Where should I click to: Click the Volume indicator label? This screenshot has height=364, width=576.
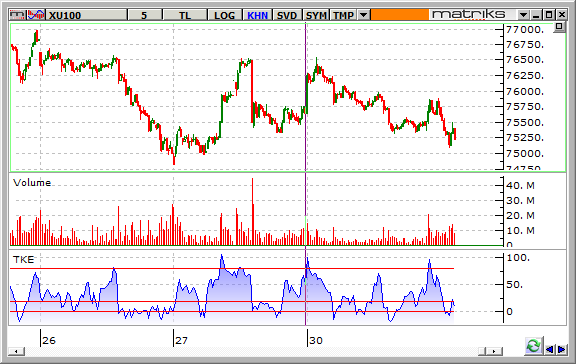32,183
